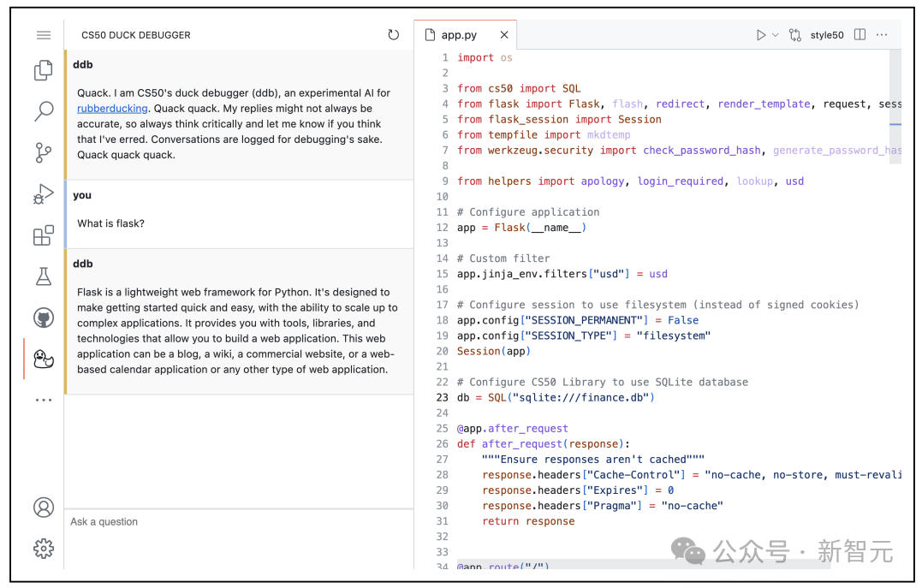The height and width of the screenshot is (588, 922).
Task: Open editor More Actions ellipsis
Action: [x=882, y=35]
